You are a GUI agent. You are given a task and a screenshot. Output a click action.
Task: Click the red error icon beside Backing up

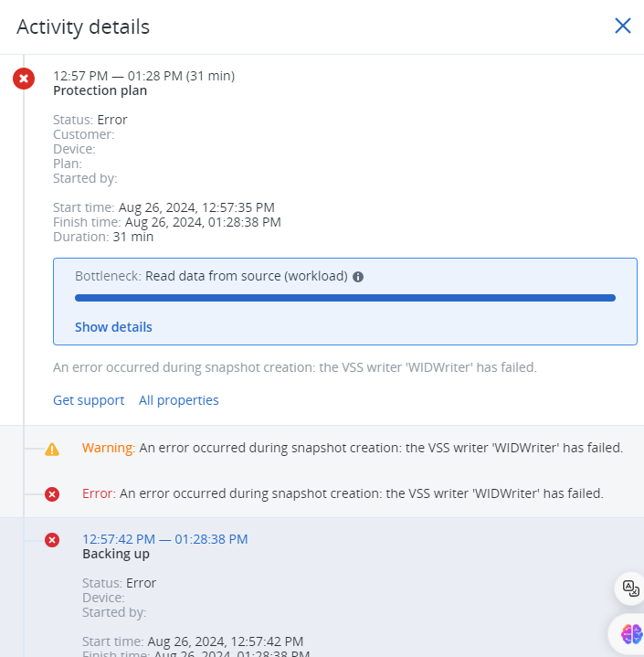pos(52,540)
